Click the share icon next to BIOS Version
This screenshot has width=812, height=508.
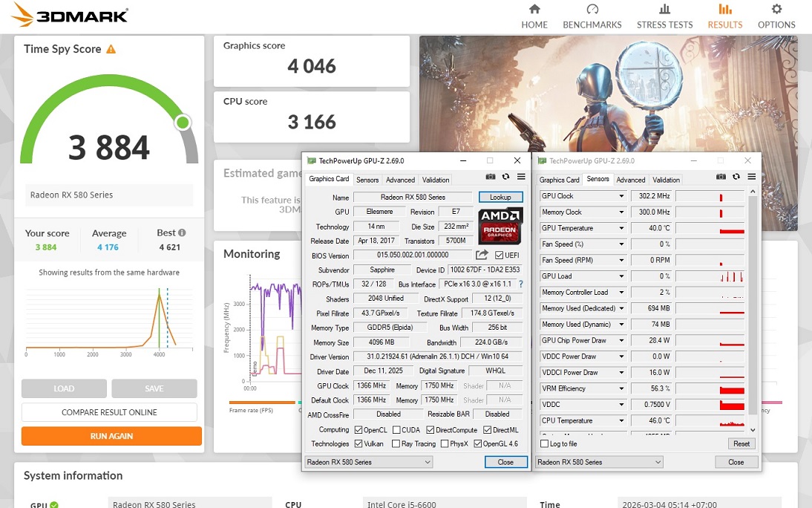[482, 255]
